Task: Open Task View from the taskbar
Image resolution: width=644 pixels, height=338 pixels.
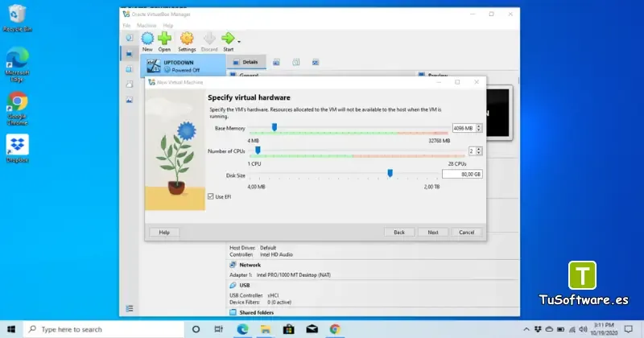Action: (218, 329)
